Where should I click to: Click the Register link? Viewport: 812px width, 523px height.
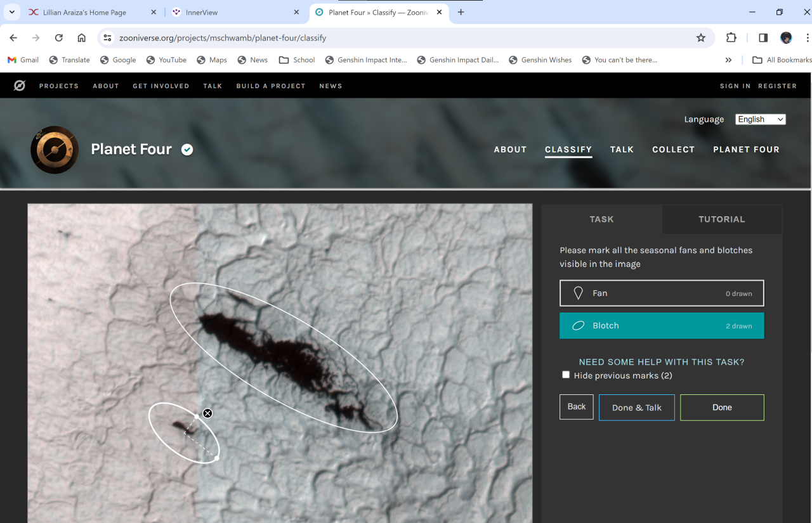click(x=778, y=86)
